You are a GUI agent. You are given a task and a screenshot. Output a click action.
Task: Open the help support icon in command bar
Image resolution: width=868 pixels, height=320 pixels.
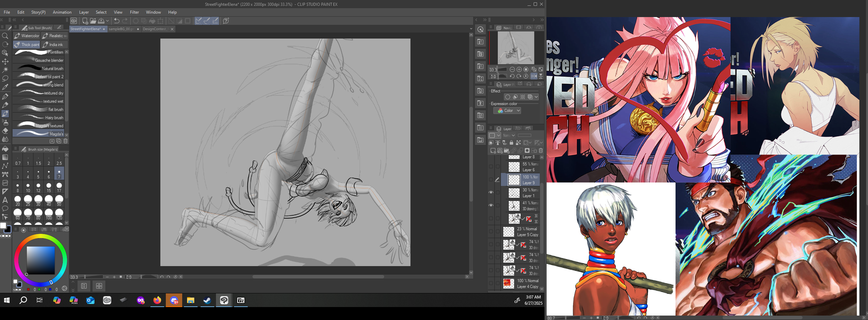[x=226, y=21]
